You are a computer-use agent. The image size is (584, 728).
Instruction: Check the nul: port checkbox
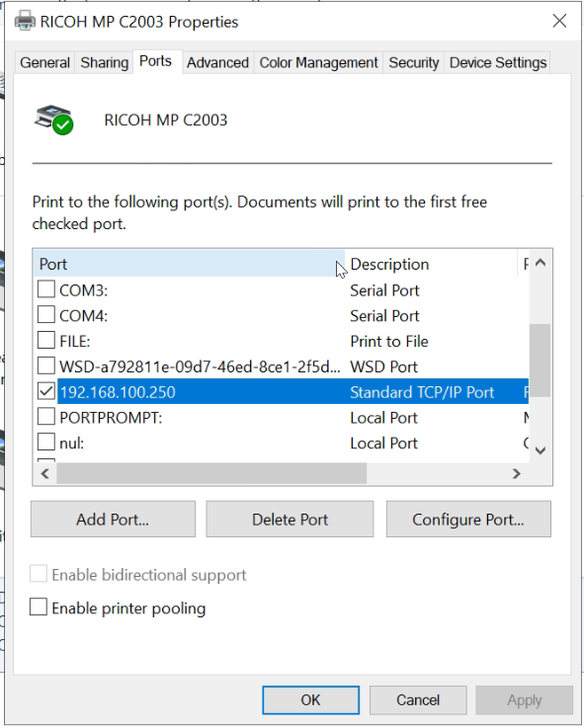[x=46, y=442]
